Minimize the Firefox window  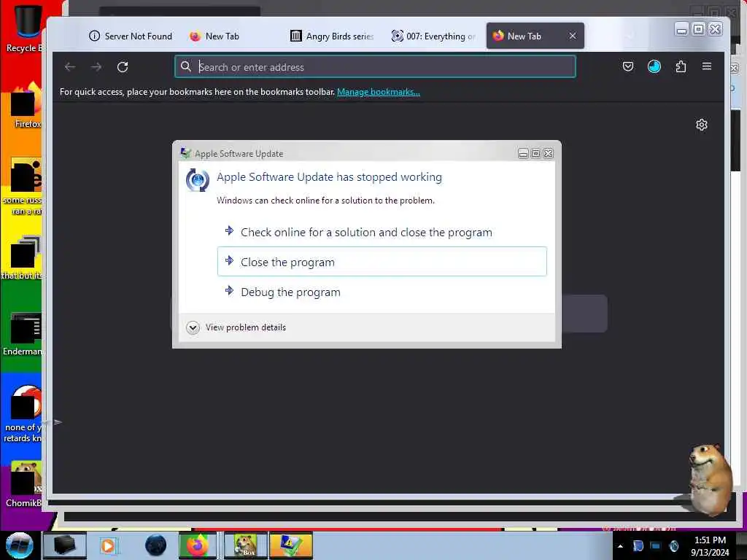click(x=682, y=29)
